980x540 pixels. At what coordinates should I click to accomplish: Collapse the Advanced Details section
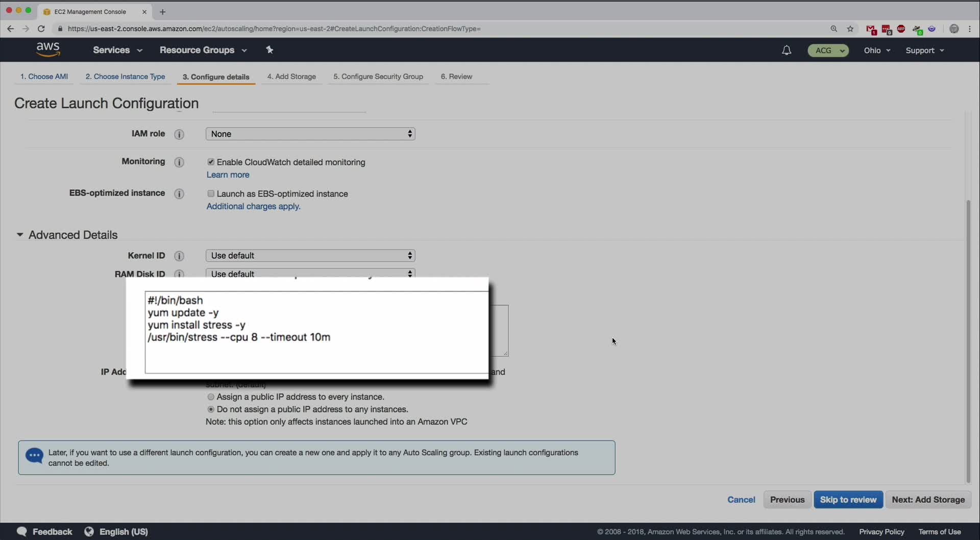pyautogui.click(x=19, y=235)
